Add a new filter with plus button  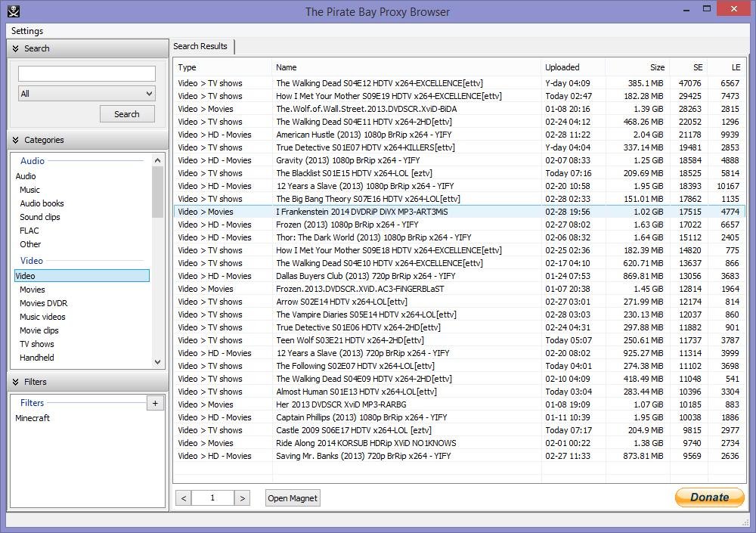pos(155,403)
